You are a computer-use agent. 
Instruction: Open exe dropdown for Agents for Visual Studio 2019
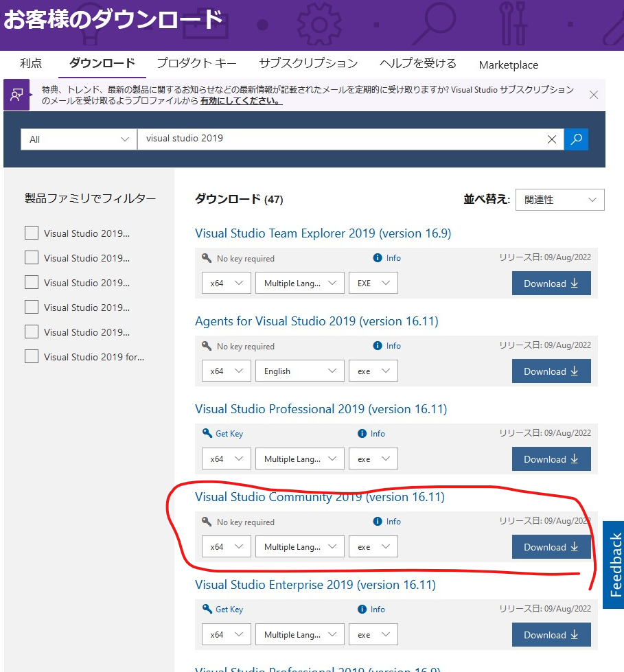tap(373, 371)
